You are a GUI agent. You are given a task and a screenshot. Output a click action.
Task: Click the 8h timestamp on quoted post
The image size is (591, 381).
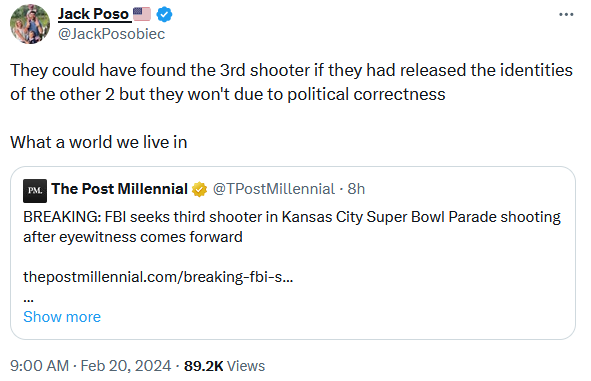click(x=356, y=189)
